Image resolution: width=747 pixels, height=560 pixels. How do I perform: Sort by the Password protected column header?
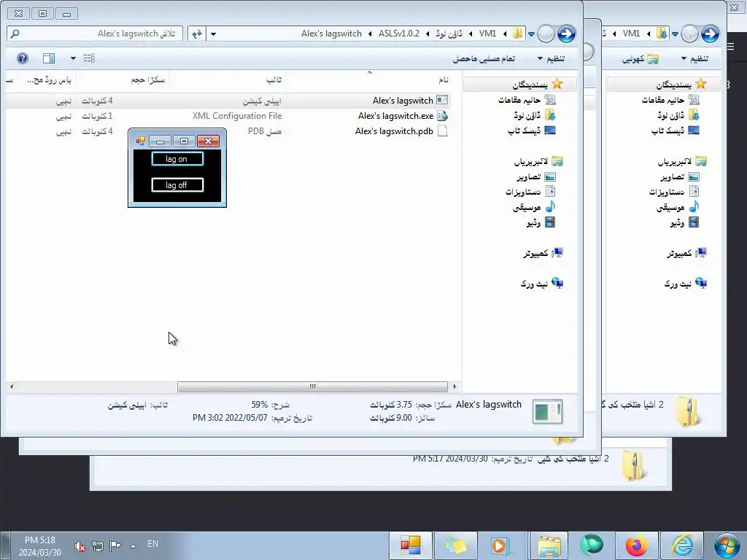47,79
